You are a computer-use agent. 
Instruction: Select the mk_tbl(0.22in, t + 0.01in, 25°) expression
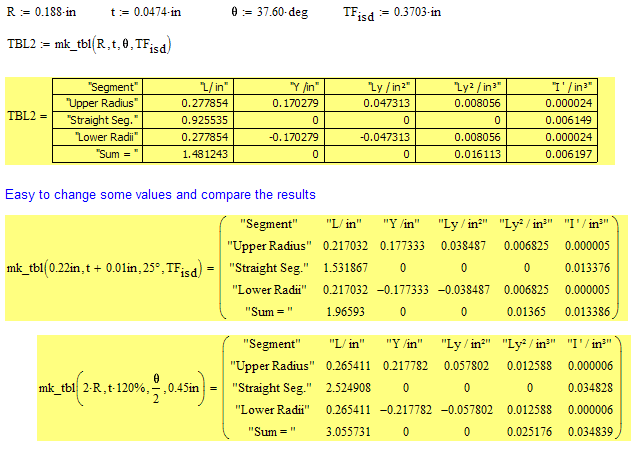(104, 269)
